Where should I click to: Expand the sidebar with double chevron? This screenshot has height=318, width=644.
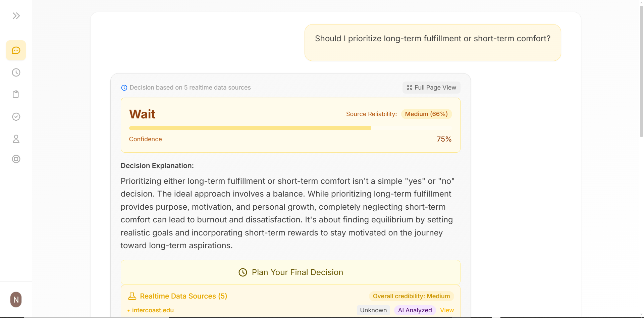tap(16, 16)
